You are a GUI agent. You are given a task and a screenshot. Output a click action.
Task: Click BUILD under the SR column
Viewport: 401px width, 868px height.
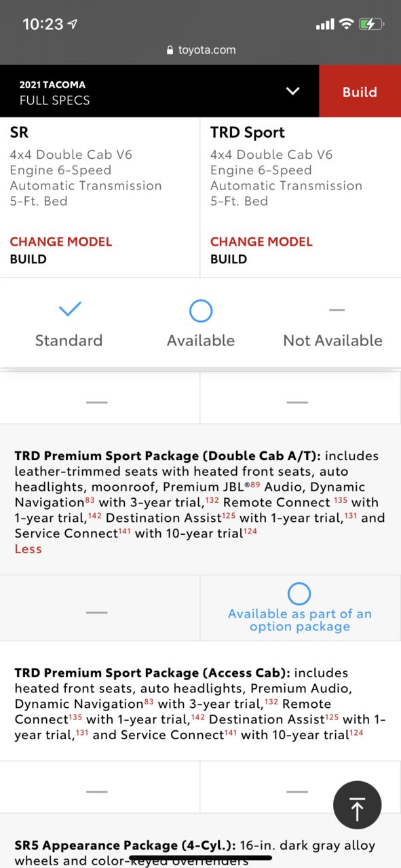point(28,259)
